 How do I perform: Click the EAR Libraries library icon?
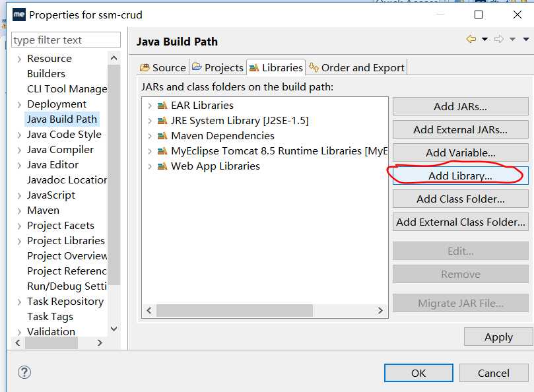tap(162, 105)
